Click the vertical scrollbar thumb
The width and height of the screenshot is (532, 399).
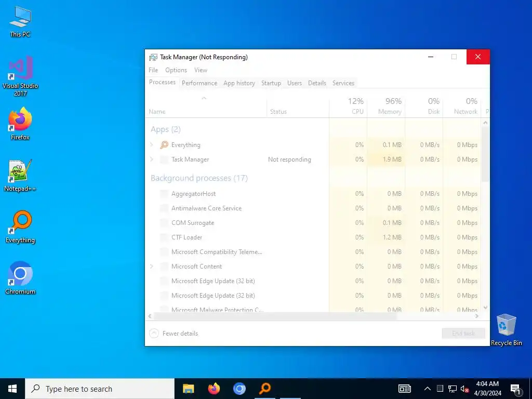pyautogui.click(x=486, y=154)
